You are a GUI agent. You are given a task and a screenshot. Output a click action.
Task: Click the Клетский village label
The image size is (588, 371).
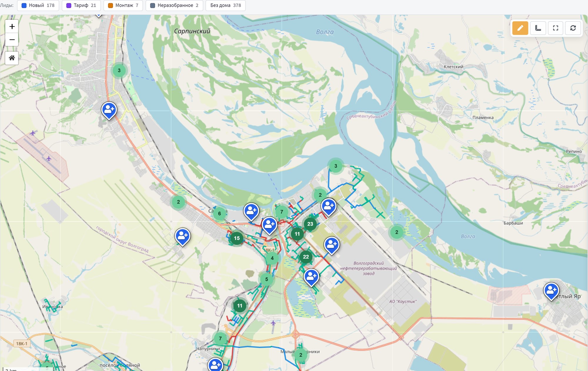tap(453, 67)
